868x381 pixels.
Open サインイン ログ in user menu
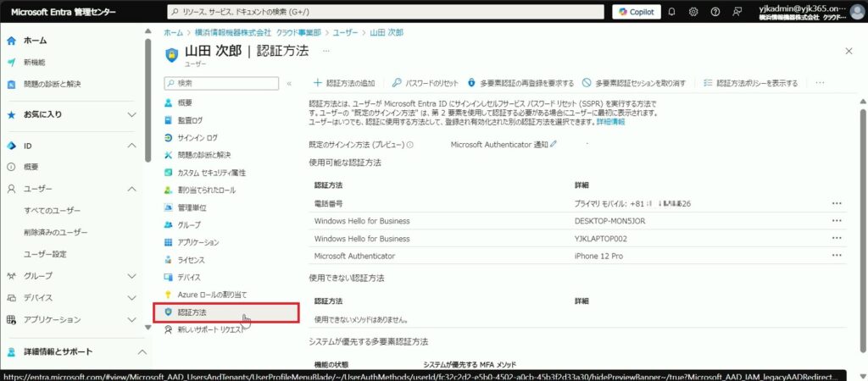[x=198, y=138]
